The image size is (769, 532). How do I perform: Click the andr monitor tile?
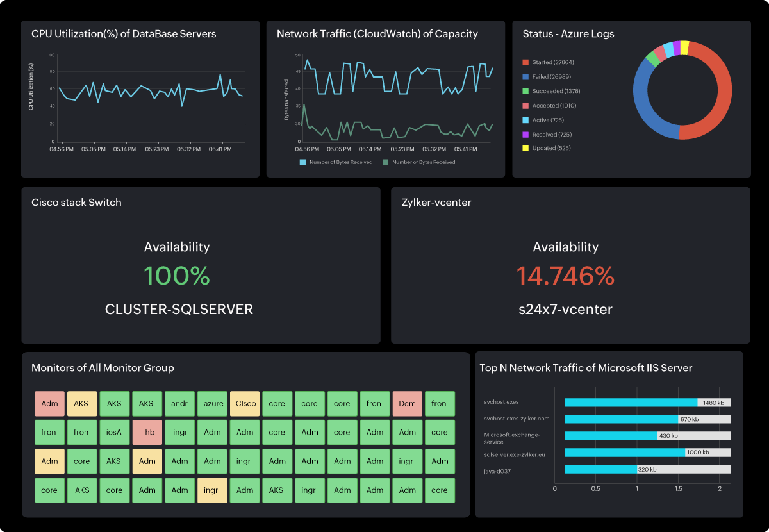[x=179, y=403]
